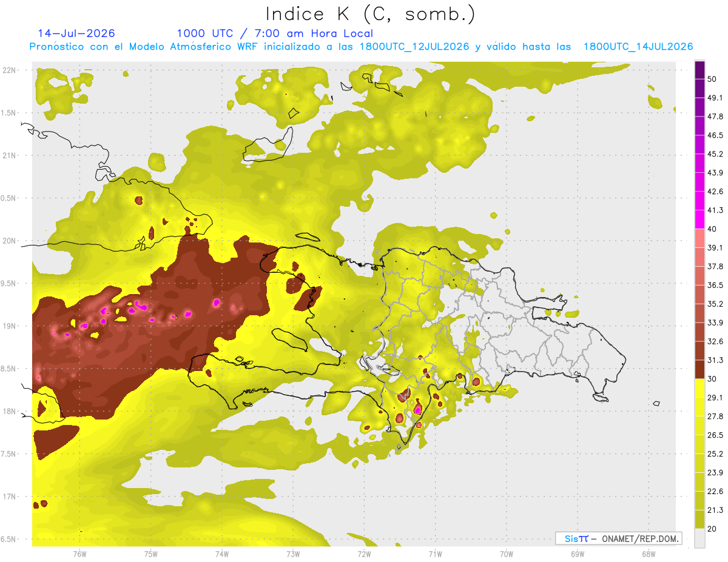Click legend value "23.9"
Screen dimensions: 728x562
(x=715, y=473)
